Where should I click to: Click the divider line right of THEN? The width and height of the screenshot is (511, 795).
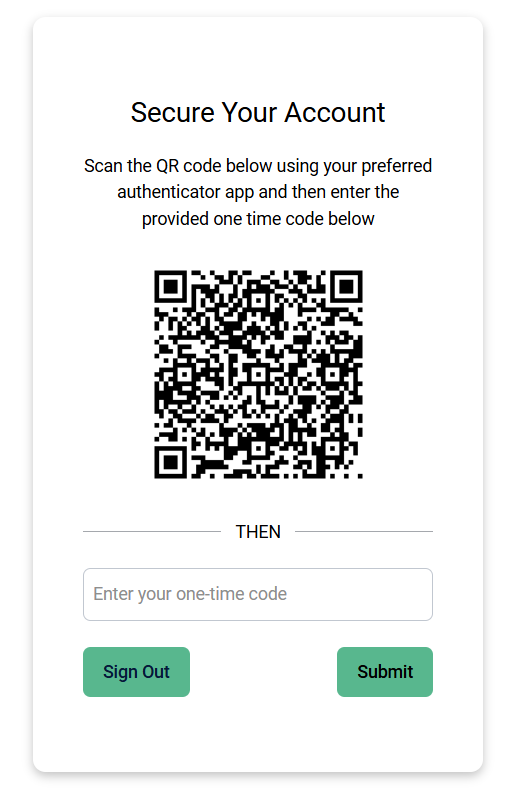[364, 531]
